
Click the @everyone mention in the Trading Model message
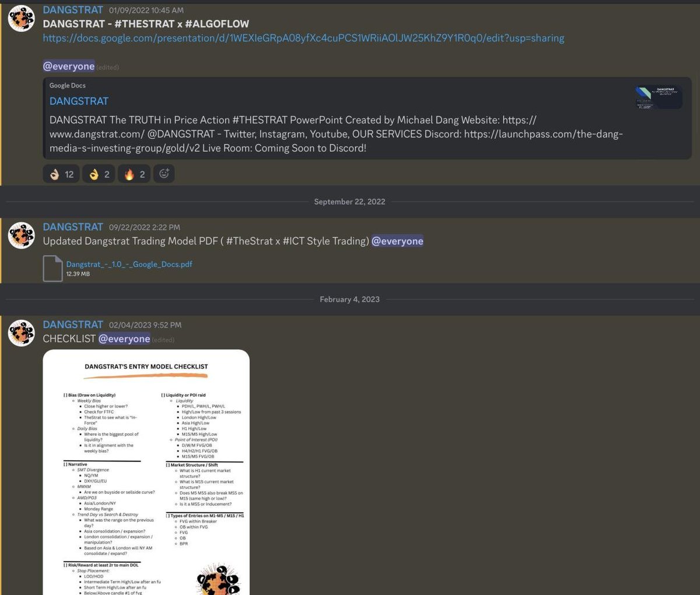click(397, 242)
